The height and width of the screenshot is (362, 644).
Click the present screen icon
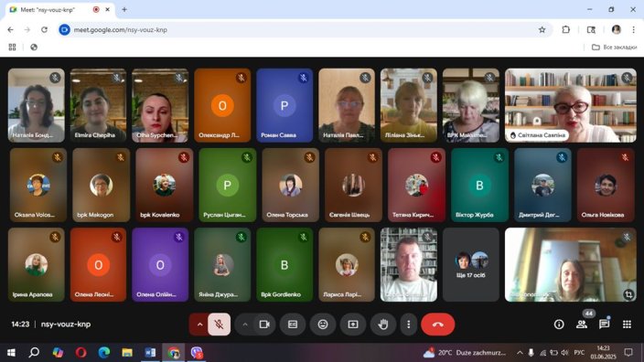click(x=353, y=325)
